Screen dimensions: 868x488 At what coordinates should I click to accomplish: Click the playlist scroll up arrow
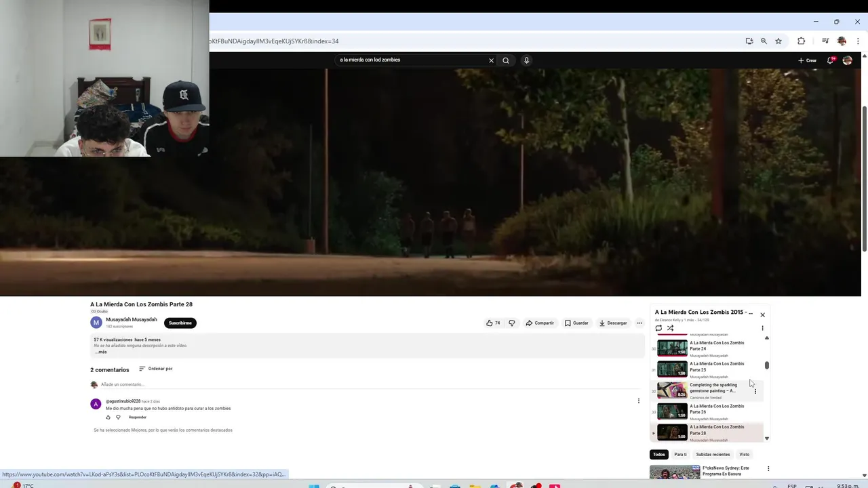(x=767, y=338)
